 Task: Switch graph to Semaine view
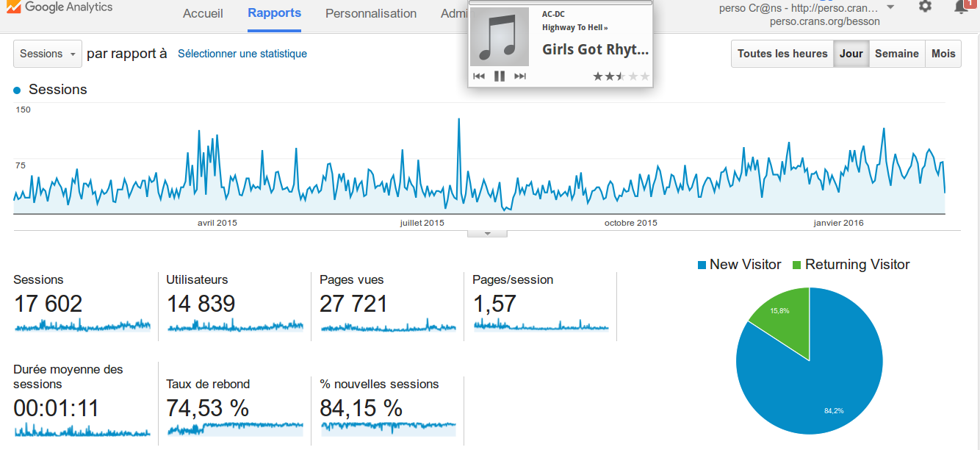point(896,54)
